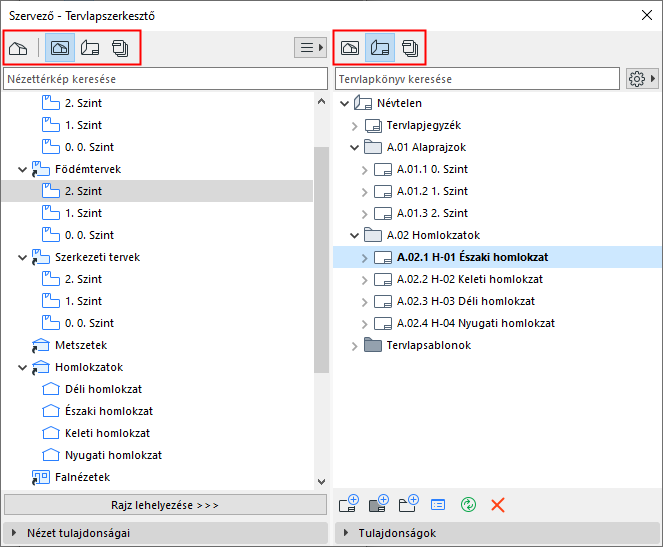
Task: Click the Tervlapjegyzék index icon
Action: click(373, 126)
